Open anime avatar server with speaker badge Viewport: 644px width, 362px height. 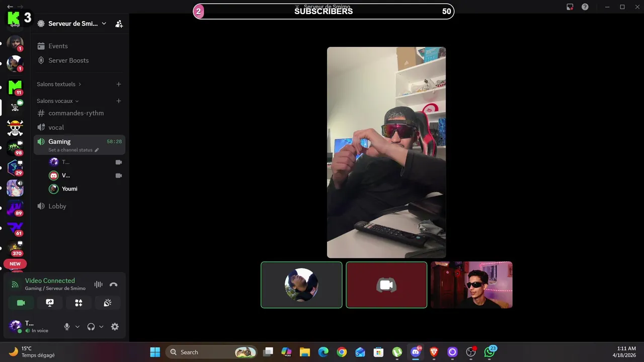tap(15, 188)
